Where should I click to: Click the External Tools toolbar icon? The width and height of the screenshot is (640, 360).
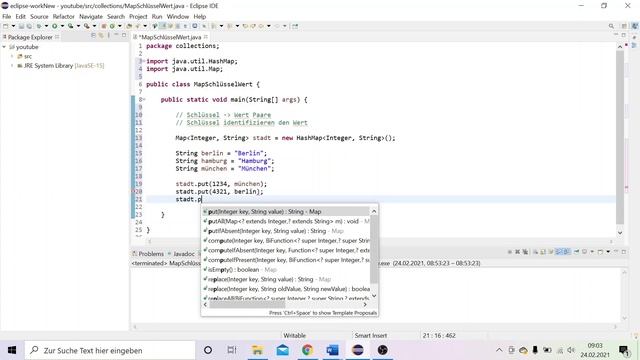(87, 26)
